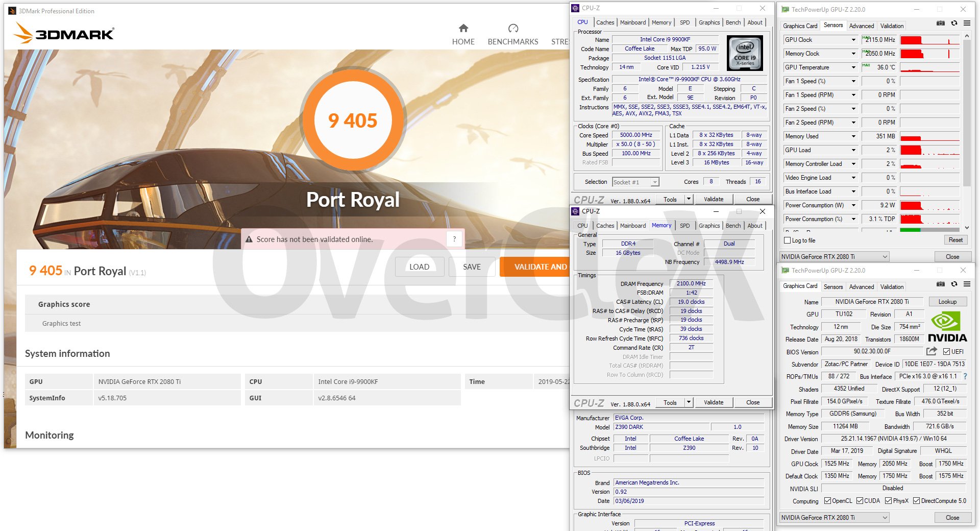Click the scroll up arrow in GPU-Z Sensors
Image resolution: width=980 pixels, height=531 pixels.
point(967,36)
